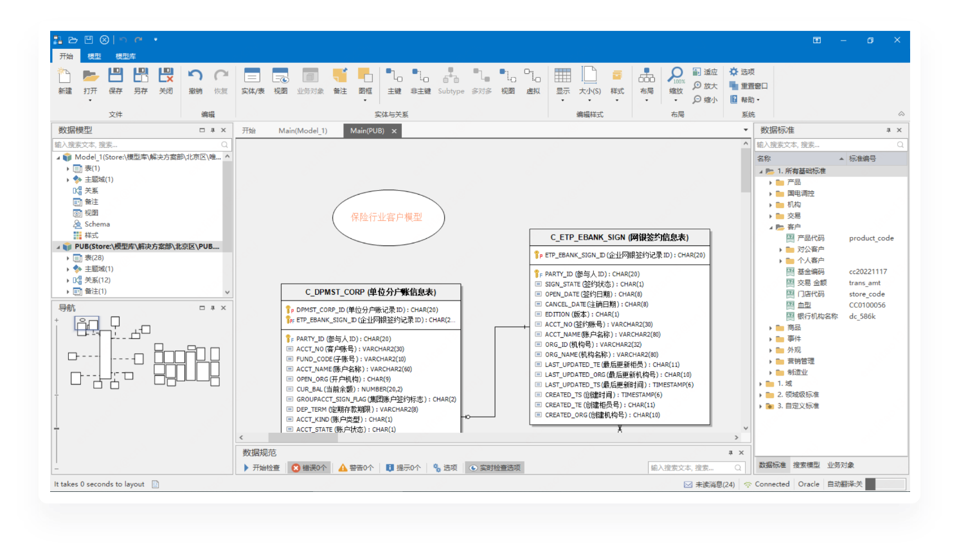The image size is (959, 560).
Task: Open 未读消息(24) unread messages
Action: coord(709,484)
